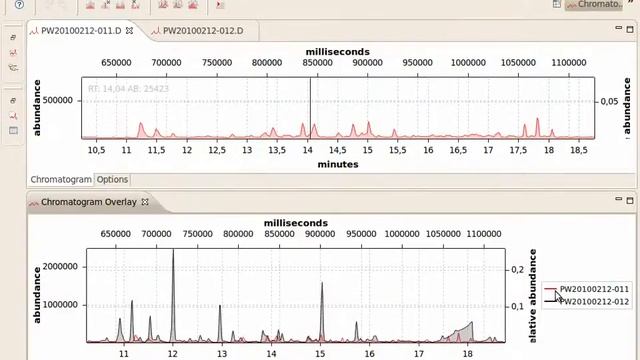Click the RT: 14,04 AB: 25423 readout

click(128, 89)
